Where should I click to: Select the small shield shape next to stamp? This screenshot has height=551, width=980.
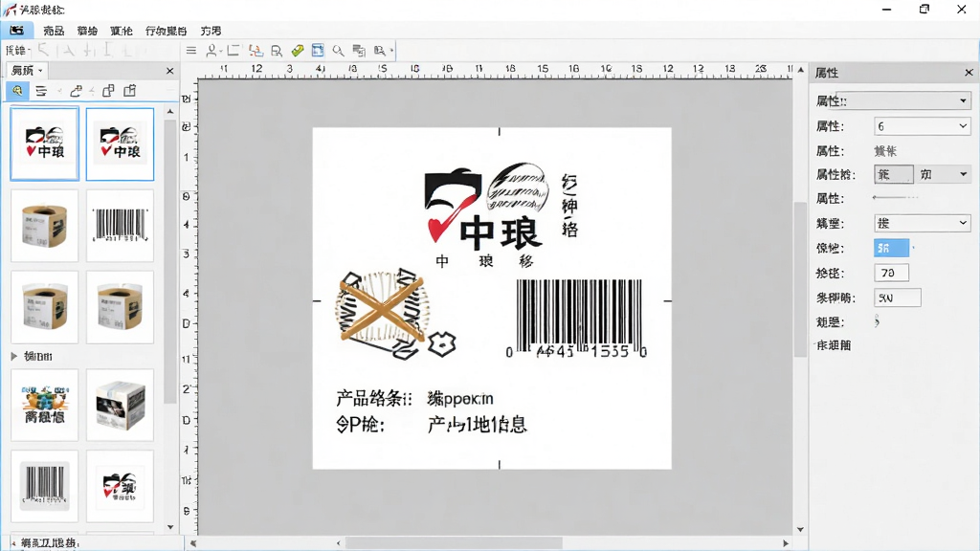[x=441, y=343]
